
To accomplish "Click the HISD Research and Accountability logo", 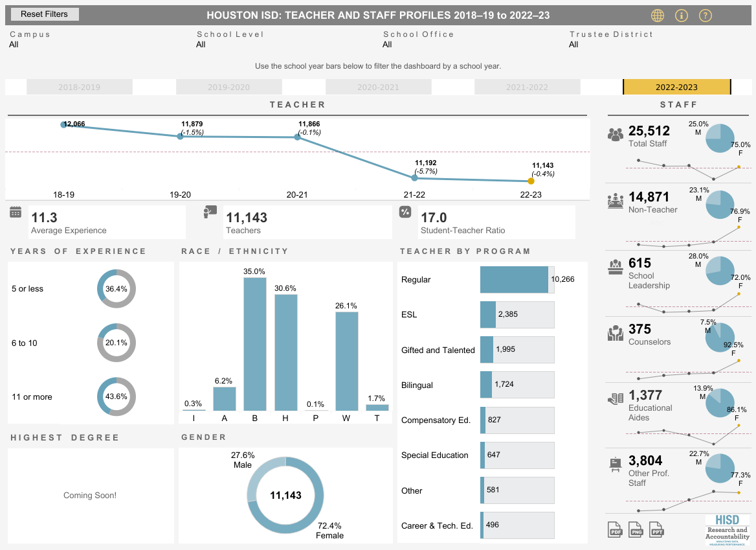I will tap(728, 530).
